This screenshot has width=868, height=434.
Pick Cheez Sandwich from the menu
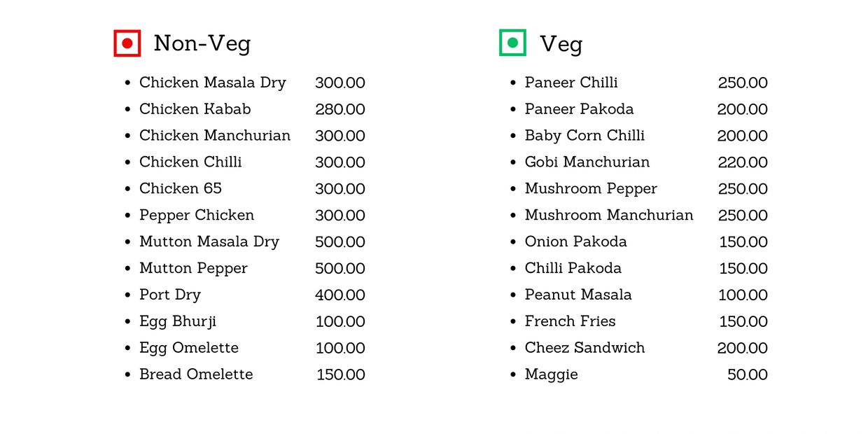point(584,348)
